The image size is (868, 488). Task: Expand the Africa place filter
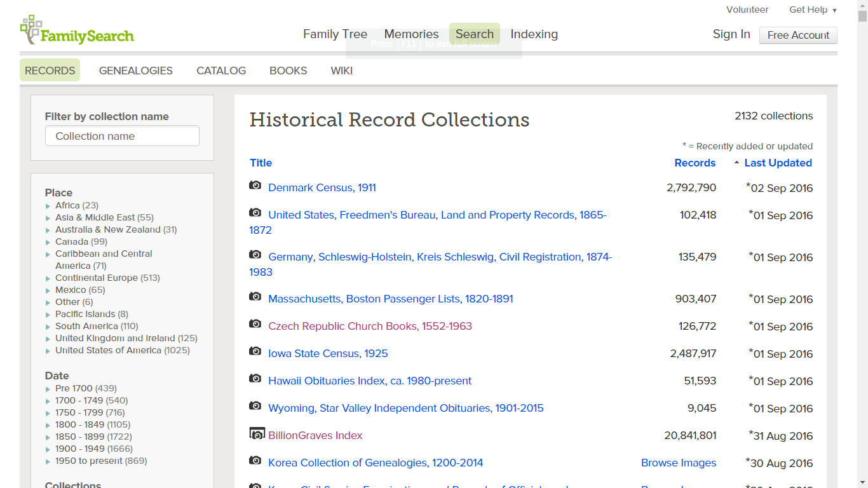tap(48, 205)
